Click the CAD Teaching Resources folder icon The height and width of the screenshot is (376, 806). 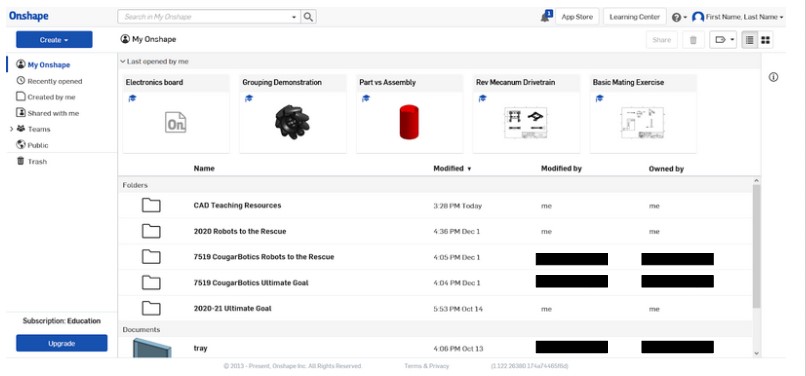pos(151,206)
